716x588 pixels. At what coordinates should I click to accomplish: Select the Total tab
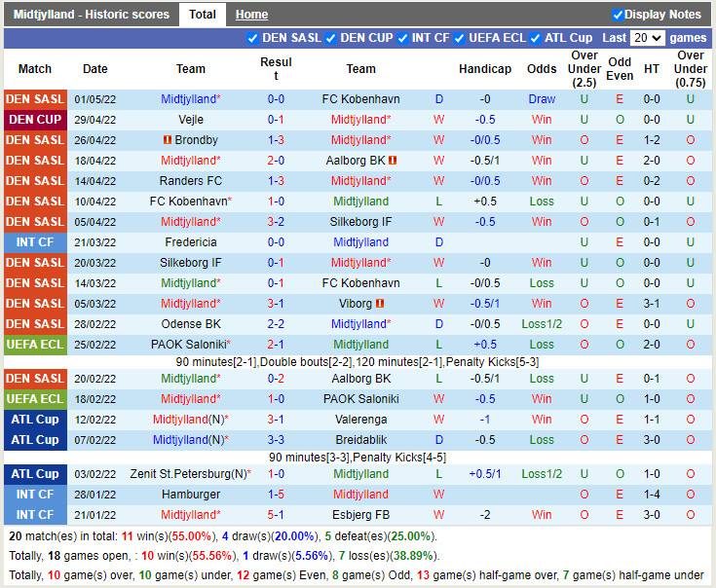click(203, 15)
